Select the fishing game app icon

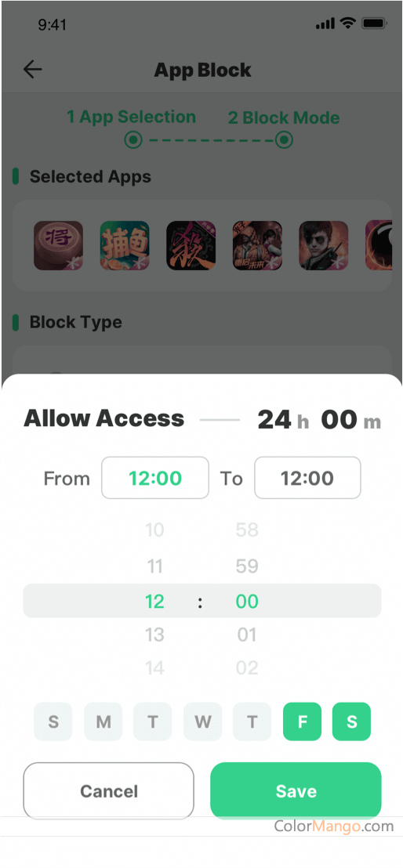click(125, 246)
